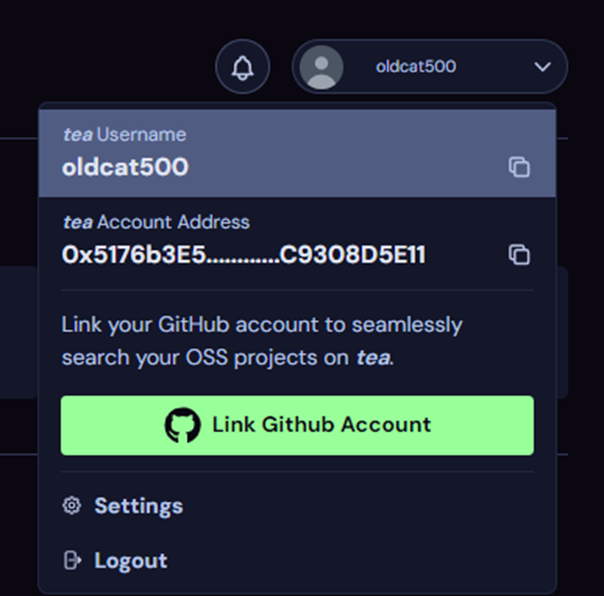Viewport: 604px width, 596px height.
Task: Copy the tea username with the copy icon
Action: (x=518, y=167)
